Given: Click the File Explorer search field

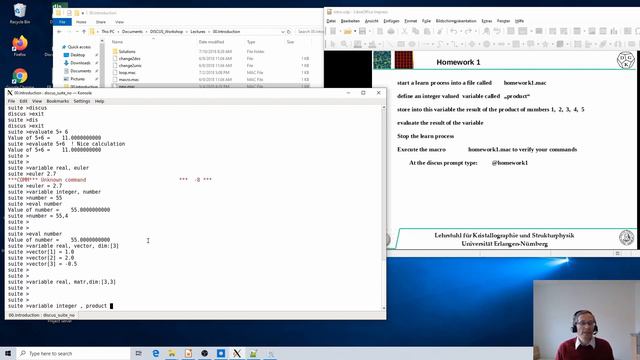Looking at the screenshot, I should point(310,32).
